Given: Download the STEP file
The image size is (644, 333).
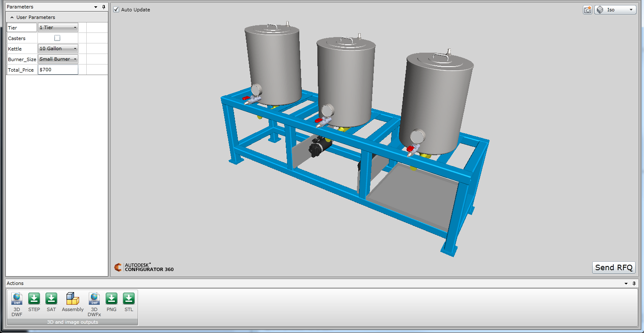Looking at the screenshot, I should (34, 302).
